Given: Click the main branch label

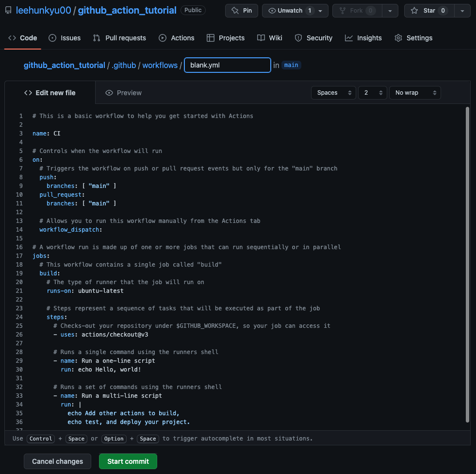Looking at the screenshot, I should click(291, 65).
